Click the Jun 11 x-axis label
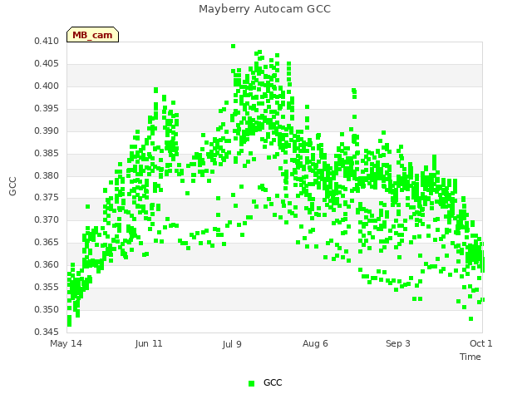The height and width of the screenshot is (399, 532). 149,343
